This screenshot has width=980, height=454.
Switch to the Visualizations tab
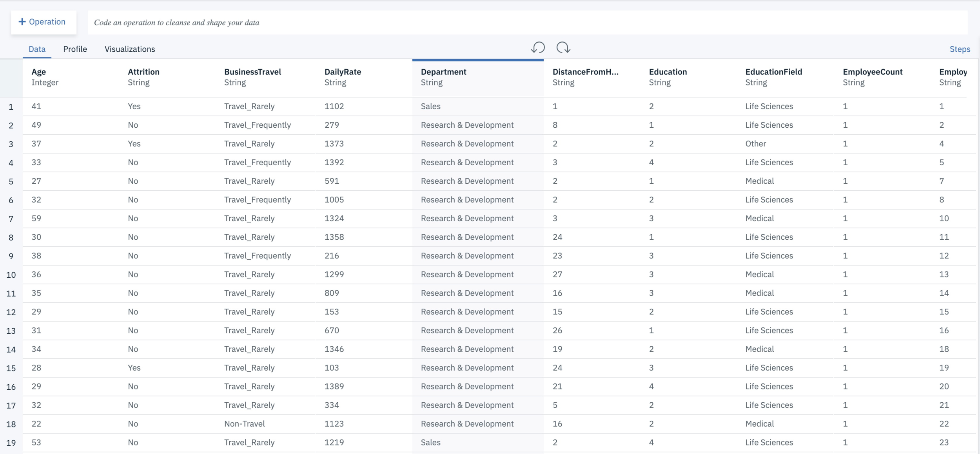130,49
